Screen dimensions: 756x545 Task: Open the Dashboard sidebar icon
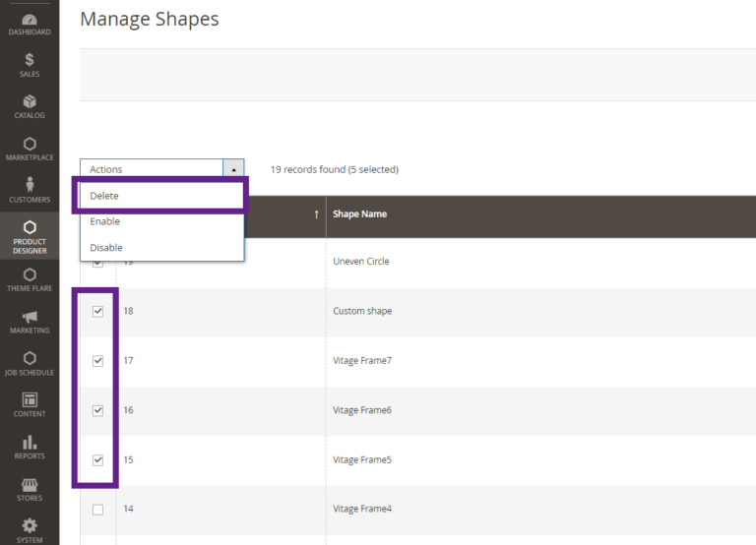click(30, 22)
